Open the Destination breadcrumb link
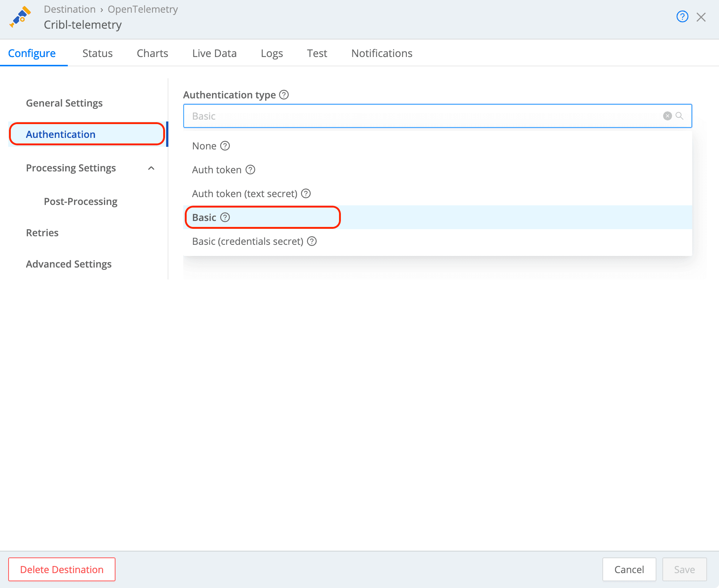The width and height of the screenshot is (719, 588). 70,9
